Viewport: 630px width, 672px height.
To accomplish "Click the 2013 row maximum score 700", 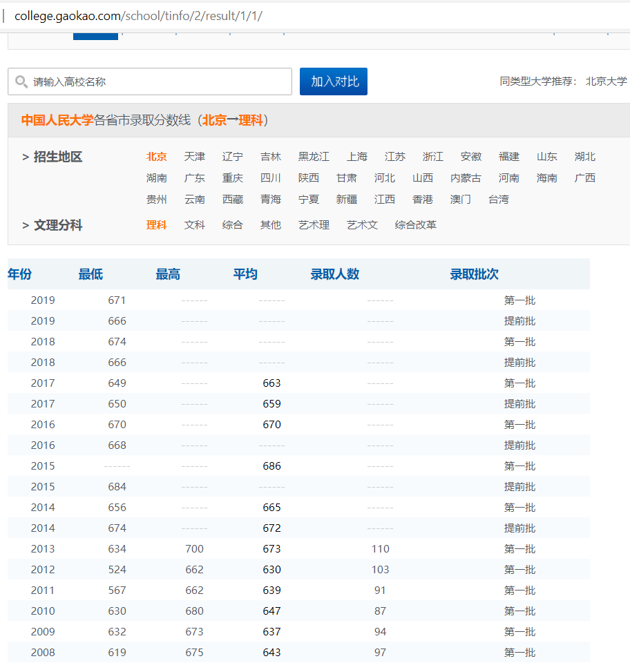I will 195,549.
